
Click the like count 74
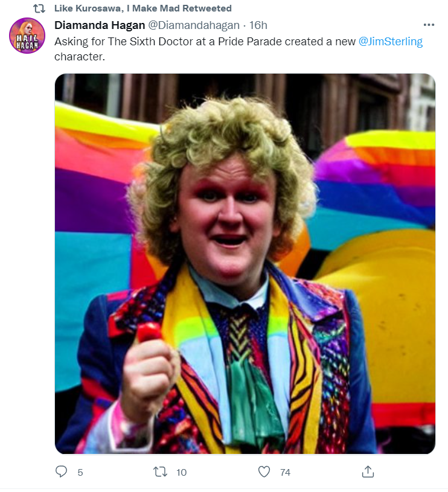coord(285,472)
